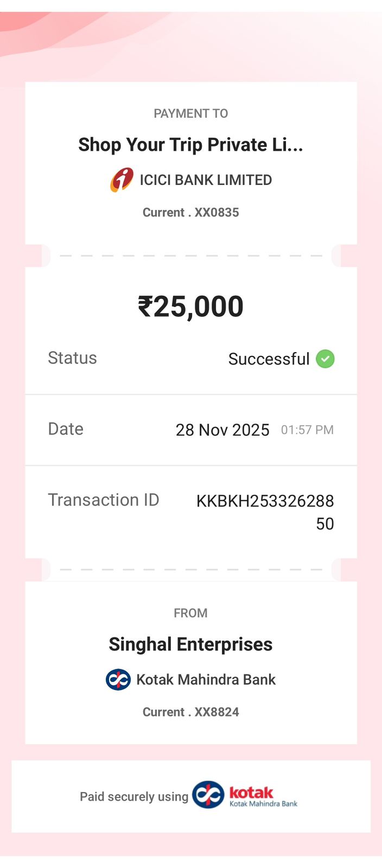The height and width of the screenshot is (868, 382).
Task: Tap the Current XX0835 account number
Action: point(190,213)
